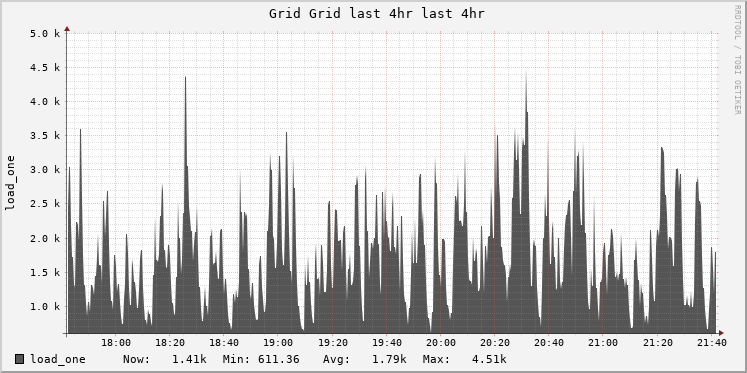This screenshot has height=373, width=747.
Task: Click the 21:40 time axis label
Action: (x=711, y=343)
